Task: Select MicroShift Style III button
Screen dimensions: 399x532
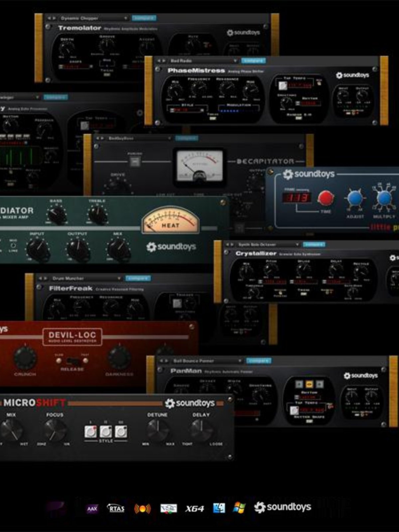Action: point(121,432)
